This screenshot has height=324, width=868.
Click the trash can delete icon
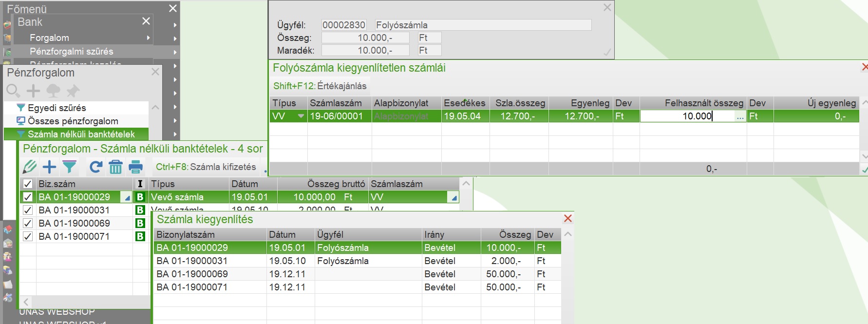click(115, 167)
